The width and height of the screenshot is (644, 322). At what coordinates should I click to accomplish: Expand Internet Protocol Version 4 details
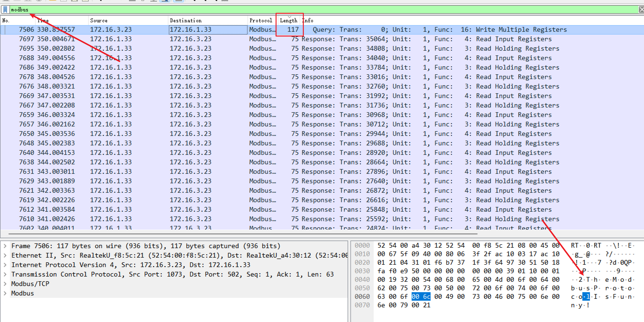click(5, 265)
